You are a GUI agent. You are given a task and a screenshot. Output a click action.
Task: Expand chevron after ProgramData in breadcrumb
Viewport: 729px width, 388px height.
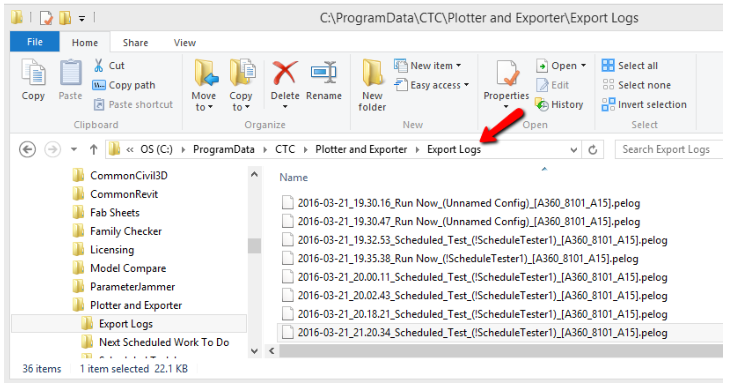(265, 150)
